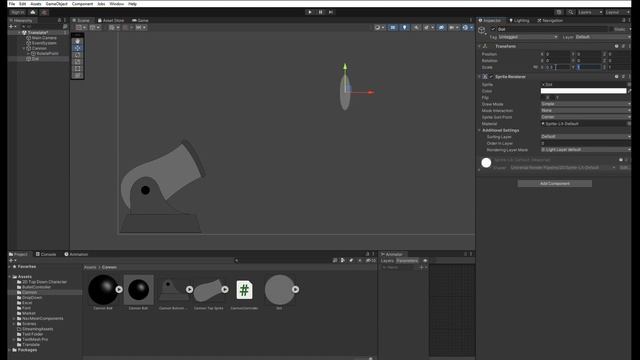This screenshot has height=360, width=640.
Task: Collapse the Cannon object in Hierarchy
Action: [24, 49]
